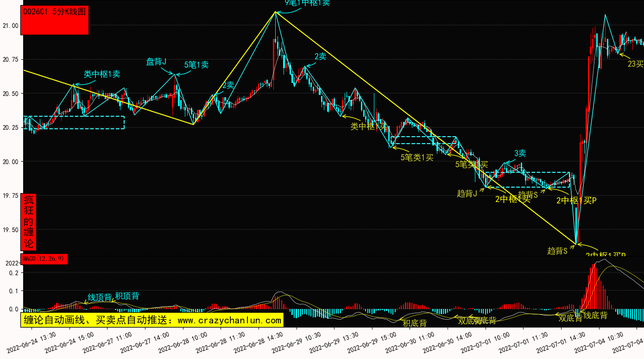Select the 线顶背 label in the MACD panel

(100, 297)
